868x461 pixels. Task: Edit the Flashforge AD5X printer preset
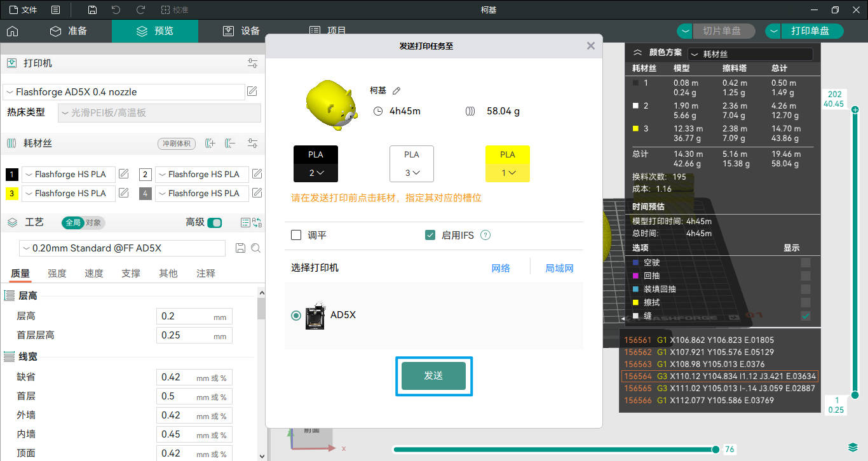click(252, 91)
